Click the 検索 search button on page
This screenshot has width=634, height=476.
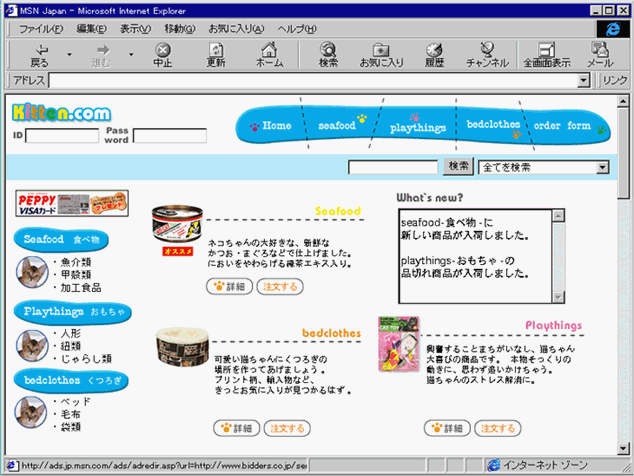[x=458, y=167]
